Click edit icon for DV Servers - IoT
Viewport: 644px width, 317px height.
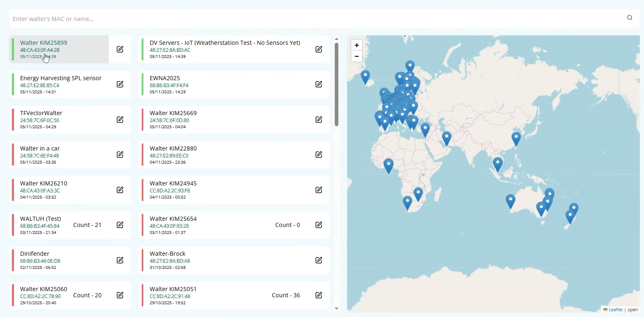click(319, 49)
